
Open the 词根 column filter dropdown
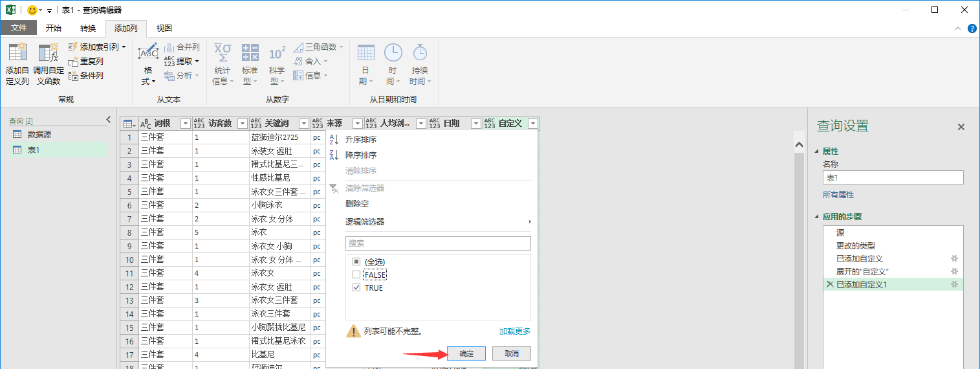tap(186, 124)
